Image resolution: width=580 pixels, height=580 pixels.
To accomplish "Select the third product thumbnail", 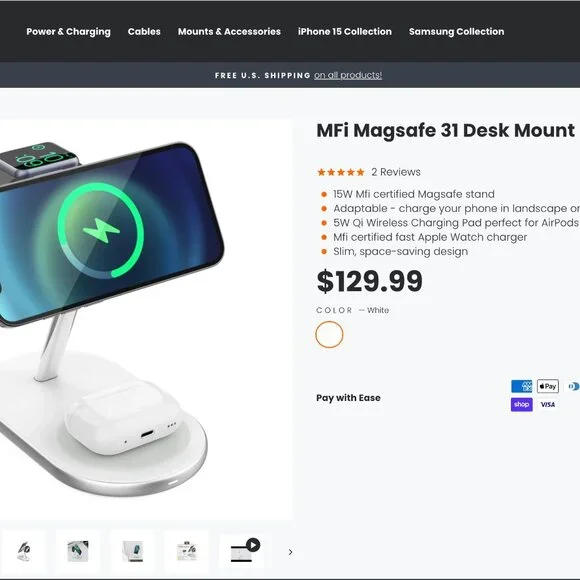I will click(132, 552).
